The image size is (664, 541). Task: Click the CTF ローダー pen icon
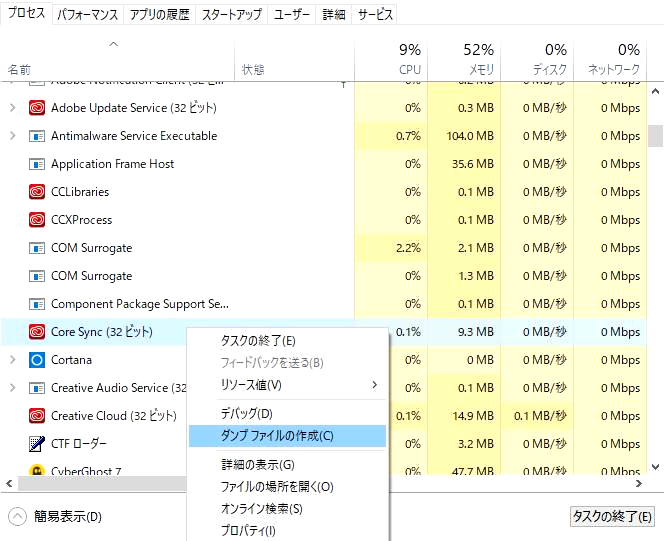[x=37, y=444]
